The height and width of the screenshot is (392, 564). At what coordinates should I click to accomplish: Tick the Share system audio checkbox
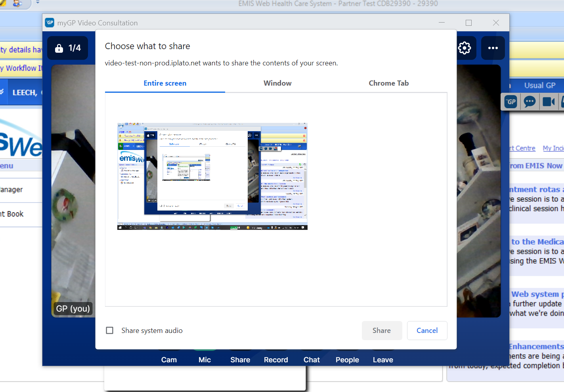pyautogui.click(x=110, y=330)
